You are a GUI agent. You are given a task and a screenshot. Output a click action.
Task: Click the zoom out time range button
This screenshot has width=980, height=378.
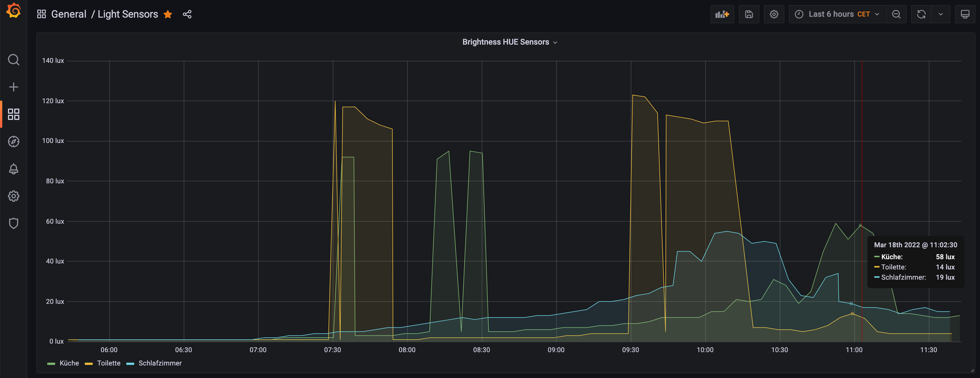tap(896, 14)
